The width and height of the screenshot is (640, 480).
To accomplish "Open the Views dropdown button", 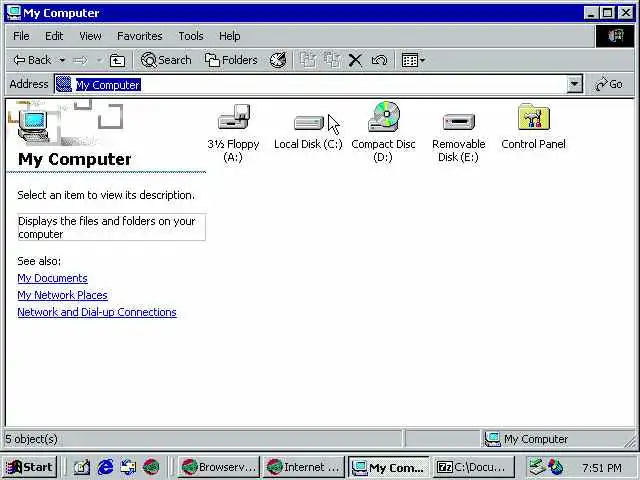I will [x=413, y=60].
